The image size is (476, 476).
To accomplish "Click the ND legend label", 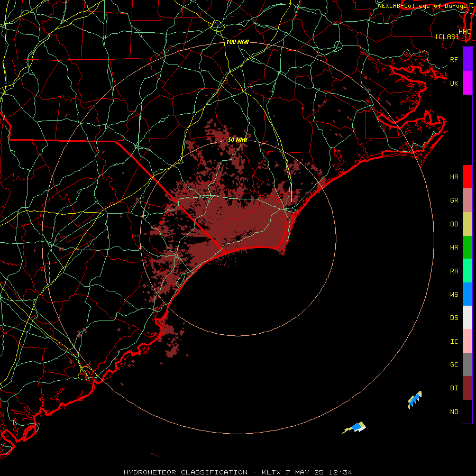I will point(454,412).
